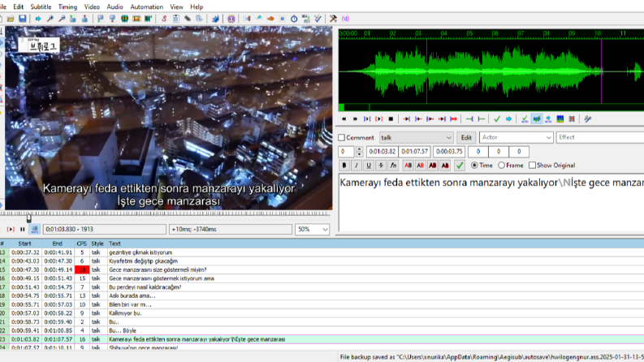This screenshot has width=644, height=362.
Task: Open the Actor dropdown
Action: pyautogui.click(x=516, y=137)
